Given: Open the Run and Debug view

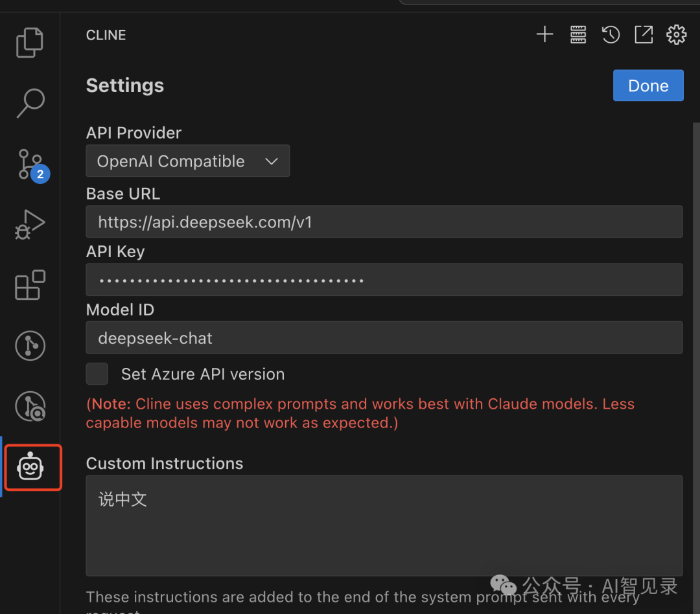Looking at the screenshot, I should point(30,225).
